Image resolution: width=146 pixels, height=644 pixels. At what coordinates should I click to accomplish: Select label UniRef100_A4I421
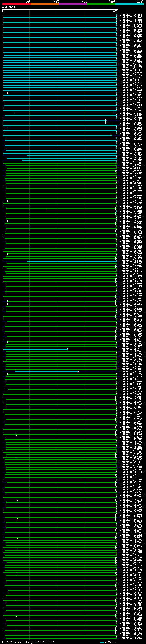tap(131, 221)
